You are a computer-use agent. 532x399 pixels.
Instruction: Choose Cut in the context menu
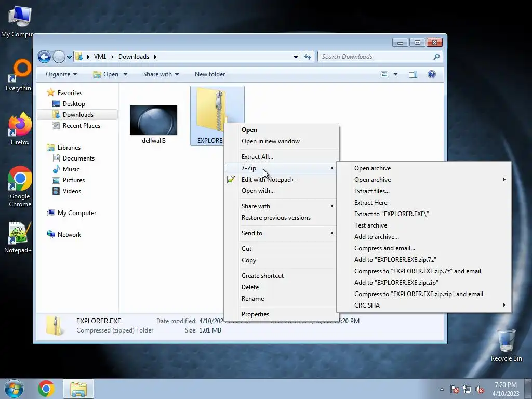click(x=281, y=249)
